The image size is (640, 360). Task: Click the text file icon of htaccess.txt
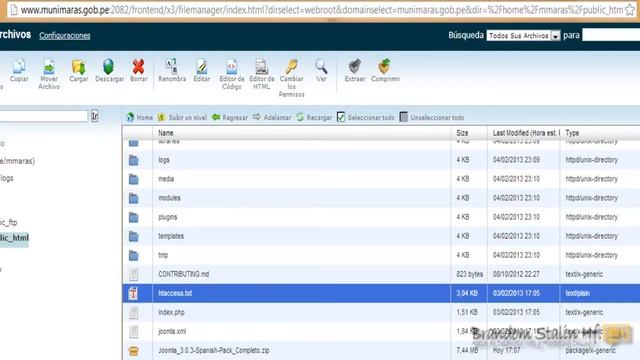point(133,293)
